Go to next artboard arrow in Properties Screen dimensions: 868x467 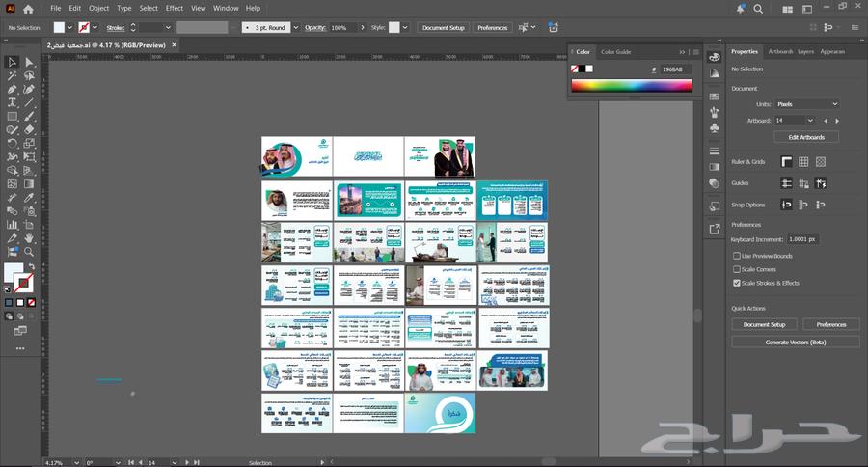click(x=837, y=121)
